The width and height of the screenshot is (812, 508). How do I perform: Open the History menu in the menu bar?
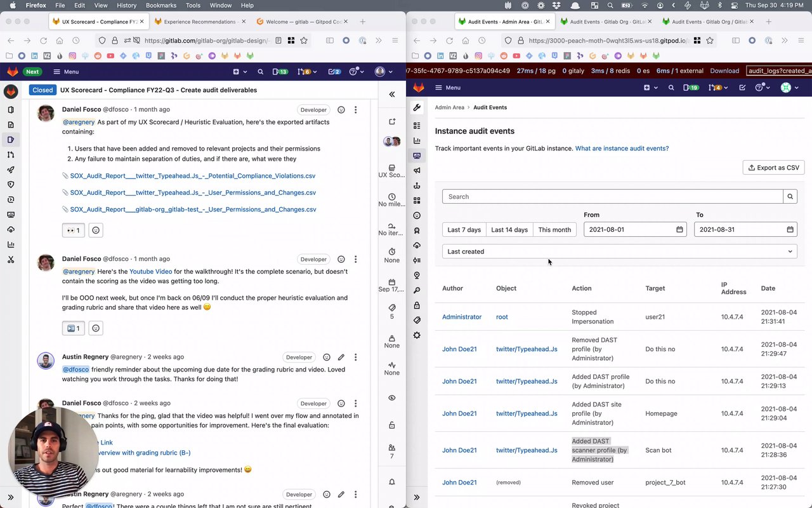(126, 5)
